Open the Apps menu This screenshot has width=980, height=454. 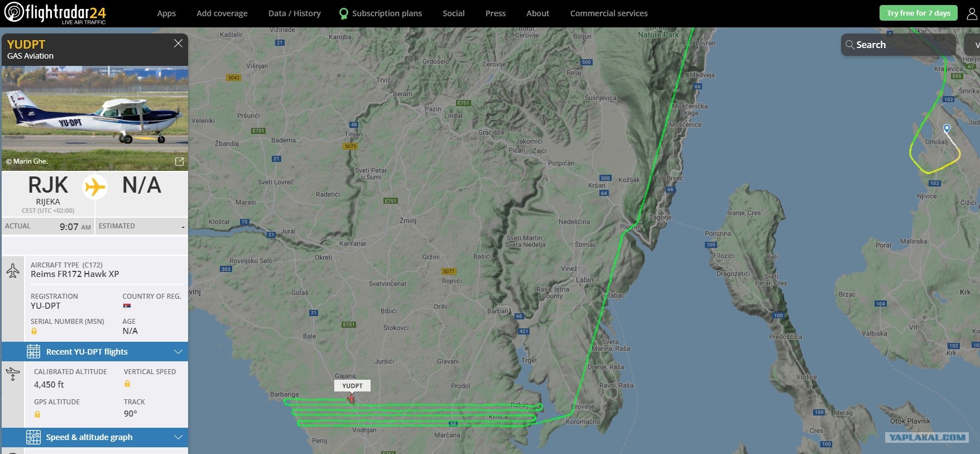tap(166, 13)
